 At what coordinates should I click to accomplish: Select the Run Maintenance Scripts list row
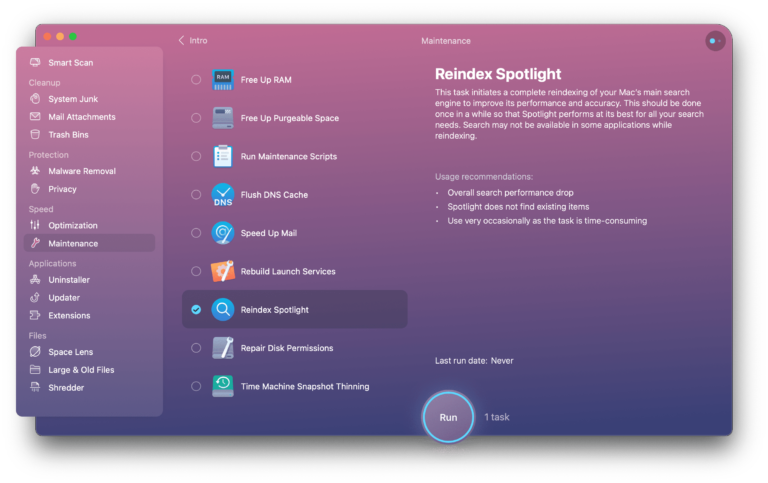pos(294,156)
